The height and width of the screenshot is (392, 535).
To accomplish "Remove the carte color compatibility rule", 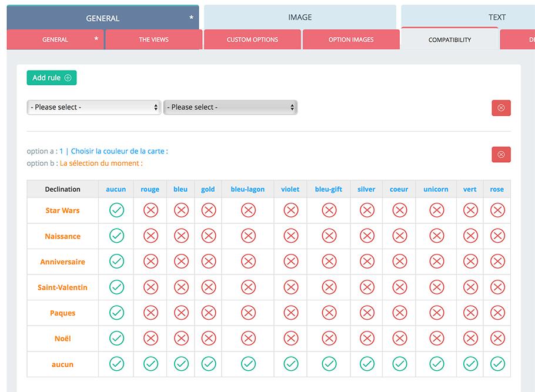I will tap(501, 155).
